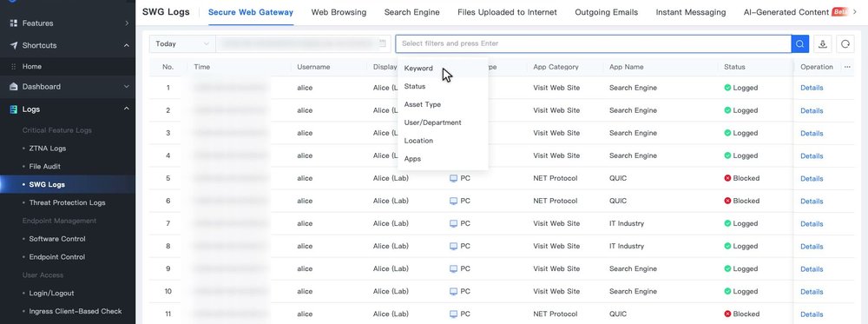Click the Home drag-handle icon
This screenshot has width=868, height=324.
click(x=14, y=67)
